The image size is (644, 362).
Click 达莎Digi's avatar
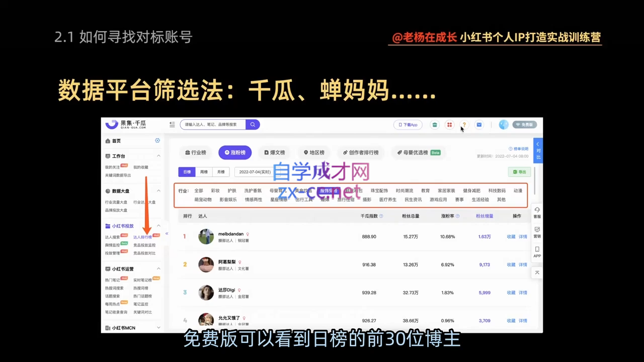coord(206,293)
